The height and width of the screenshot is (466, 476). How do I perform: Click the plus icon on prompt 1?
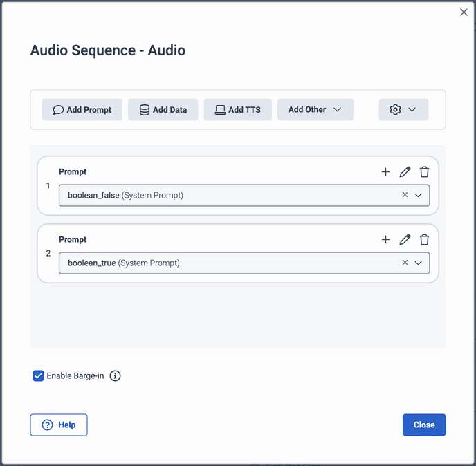click(385, 172)
